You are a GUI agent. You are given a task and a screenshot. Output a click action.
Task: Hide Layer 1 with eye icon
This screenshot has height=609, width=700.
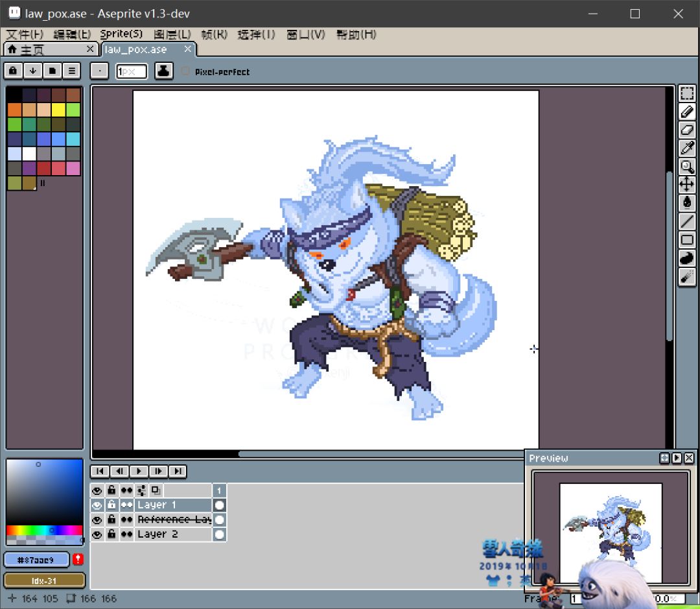[97, 505]
